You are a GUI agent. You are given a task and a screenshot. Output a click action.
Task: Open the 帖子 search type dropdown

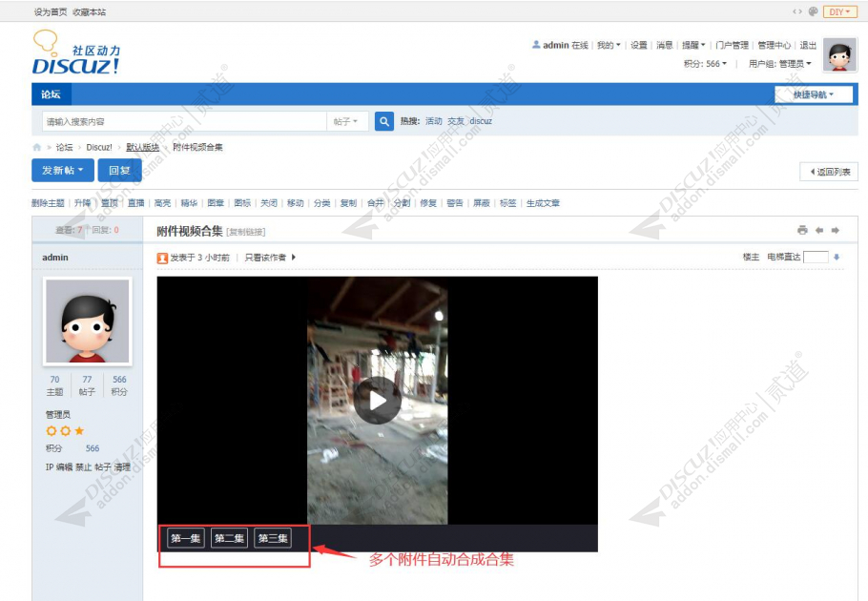(x=346, y=122)
